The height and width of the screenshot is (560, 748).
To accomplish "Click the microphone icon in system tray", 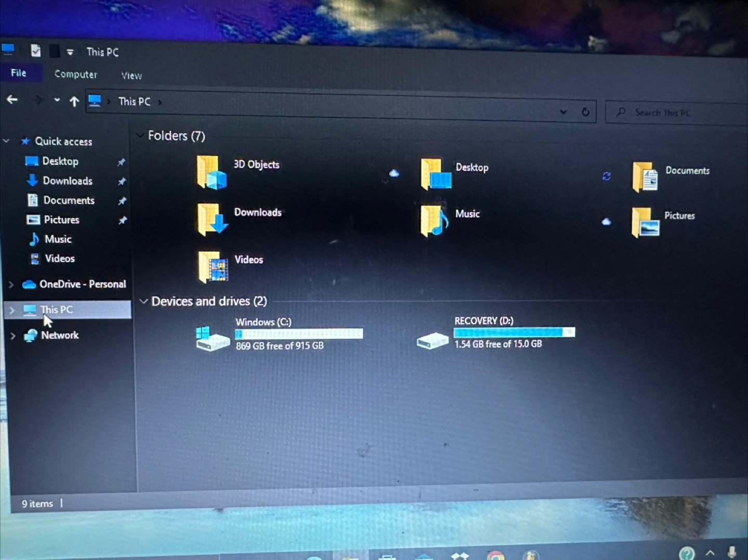I will (732, 552).
